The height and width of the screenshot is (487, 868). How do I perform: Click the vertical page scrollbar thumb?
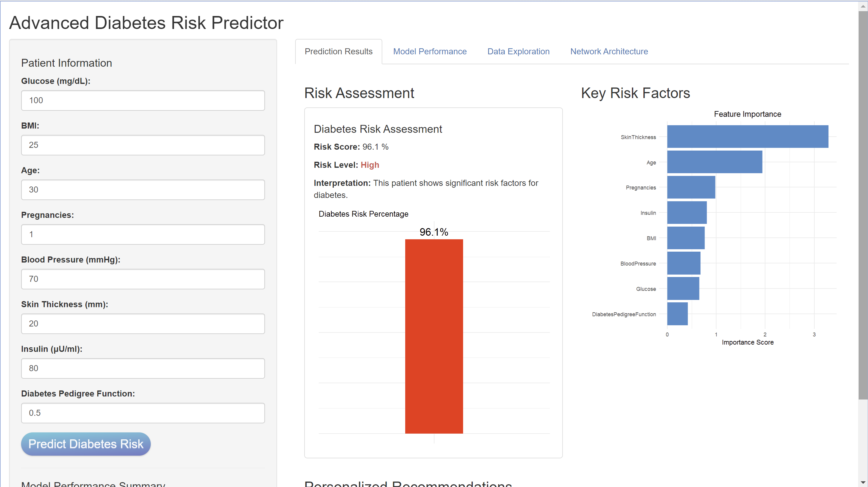863,202
